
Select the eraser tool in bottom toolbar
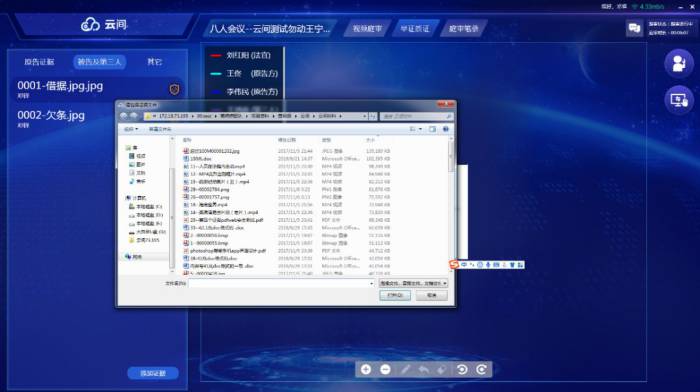(x=442, y=369)
